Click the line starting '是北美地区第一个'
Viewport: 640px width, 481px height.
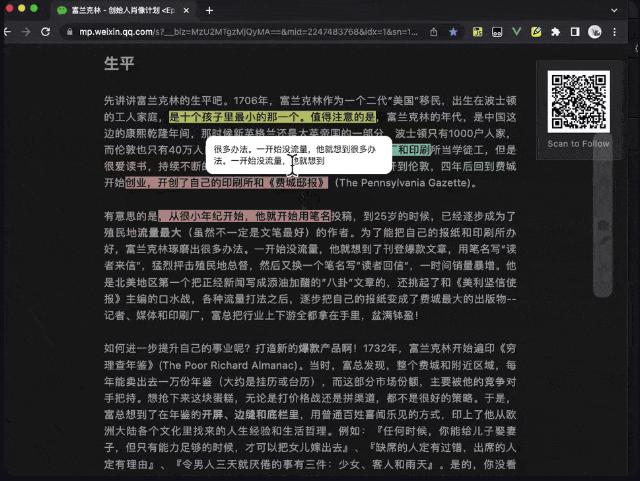(x=310, y=282)
